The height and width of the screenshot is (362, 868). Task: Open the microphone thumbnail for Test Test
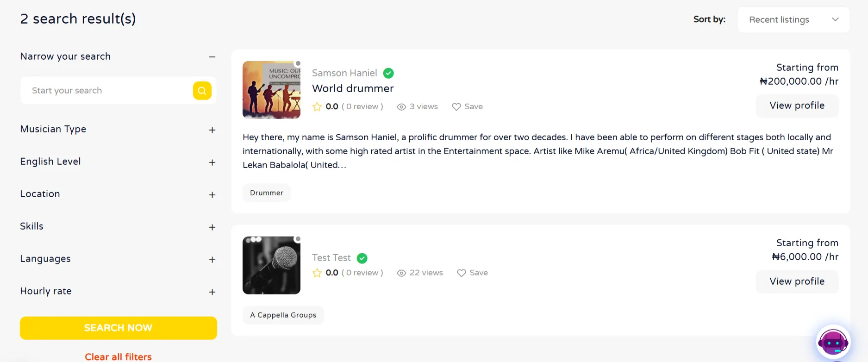[x=271, y=265]
